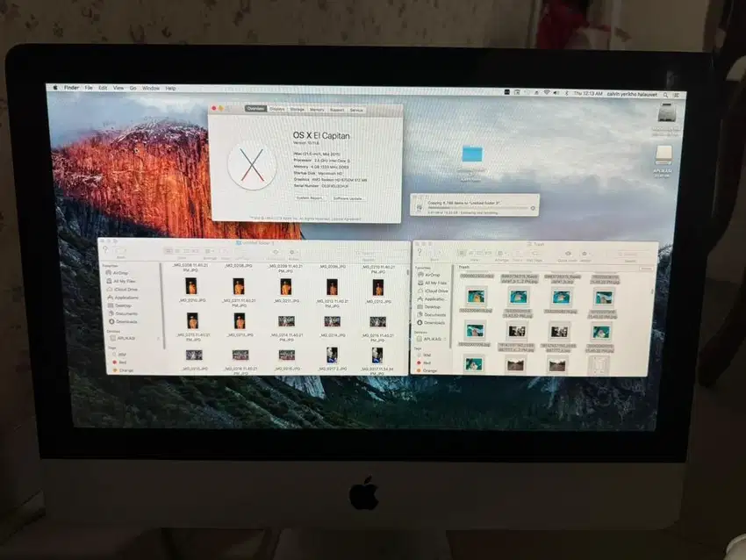Click the Thu 12:13 AM clock
Viewport: 746px width, 560px height.
pos(588,93)
